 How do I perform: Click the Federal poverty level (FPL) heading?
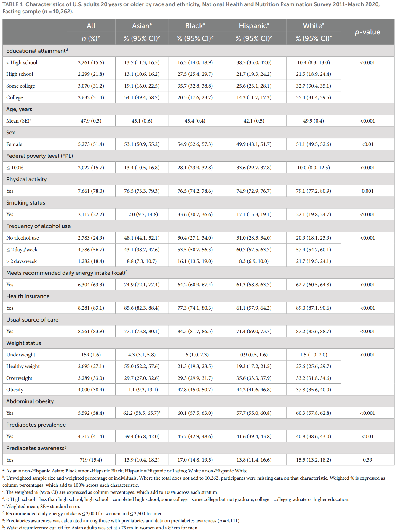39,156
